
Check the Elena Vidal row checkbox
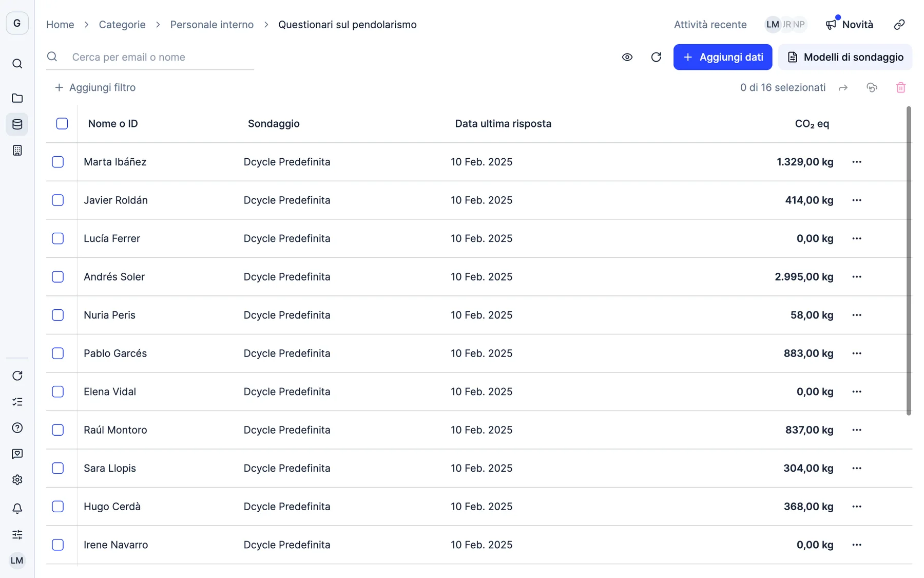pyautogui.click(x=58, y=391)
